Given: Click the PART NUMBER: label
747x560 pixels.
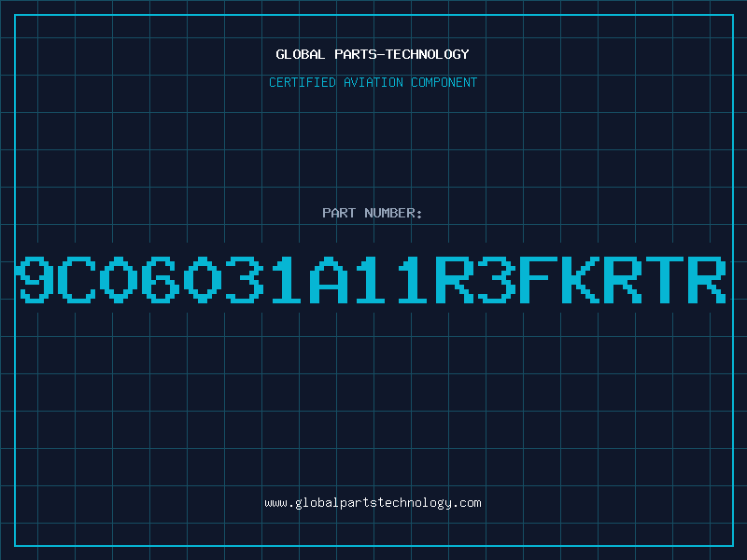Looking at the screenshot, I should 373,213.
